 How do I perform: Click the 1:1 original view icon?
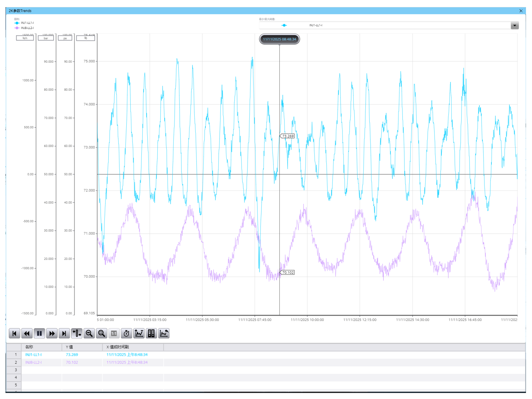click(x=114, y=333)
